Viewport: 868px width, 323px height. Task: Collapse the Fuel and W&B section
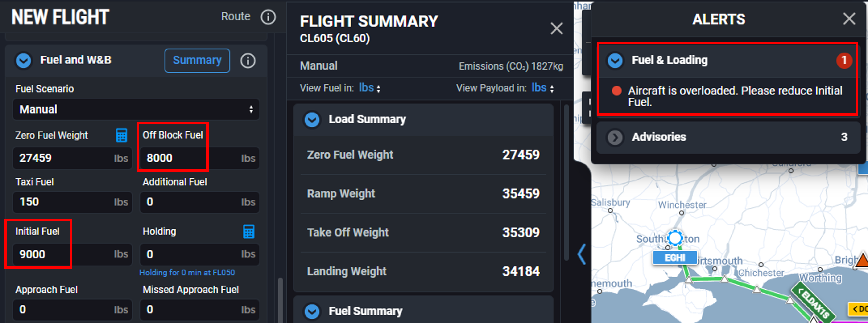point(23,61)
